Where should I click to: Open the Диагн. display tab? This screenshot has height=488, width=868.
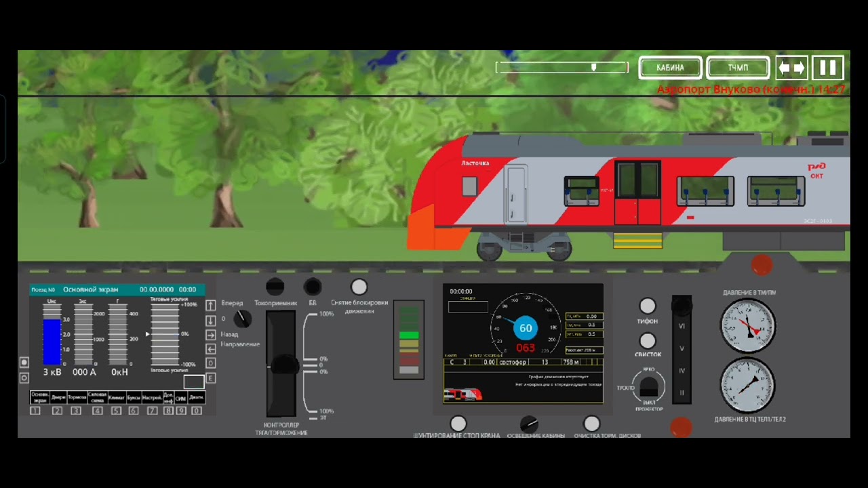click(x=196, y=399)
